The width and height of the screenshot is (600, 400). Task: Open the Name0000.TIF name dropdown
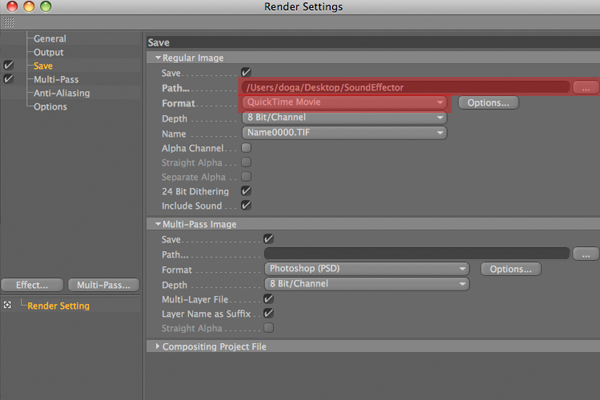(x=344, y=133)
